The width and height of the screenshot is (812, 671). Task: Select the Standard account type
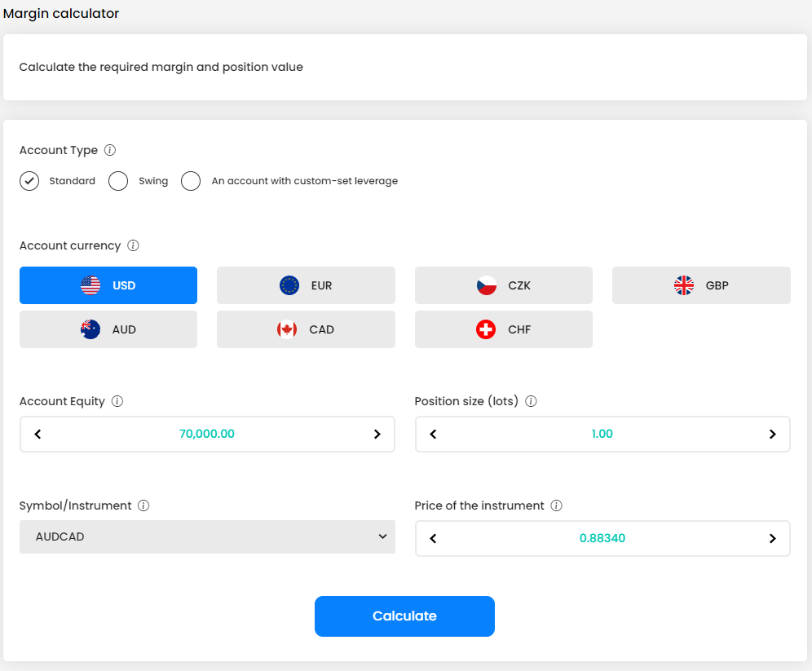29,181
